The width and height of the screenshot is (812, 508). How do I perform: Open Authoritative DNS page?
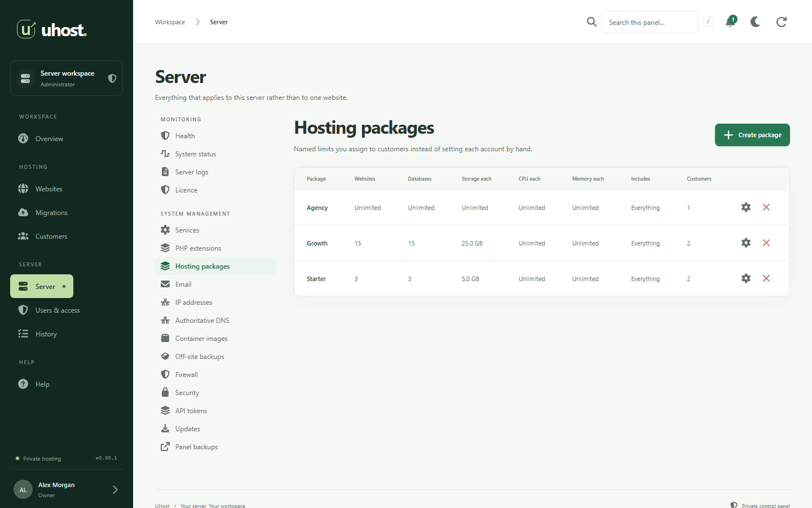pyautogui.click(x=215, y=321)
